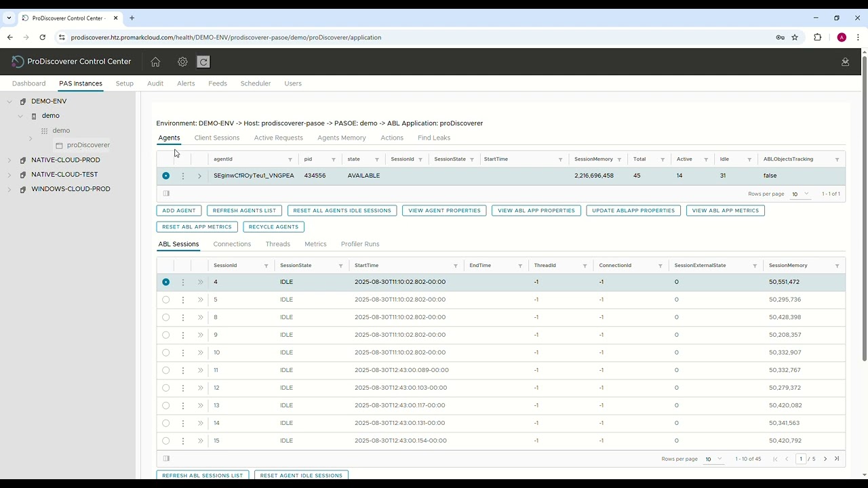Select radio button for session 15
Screen dimensions: 868x488
pyautogui.click(x=166, y=441)
